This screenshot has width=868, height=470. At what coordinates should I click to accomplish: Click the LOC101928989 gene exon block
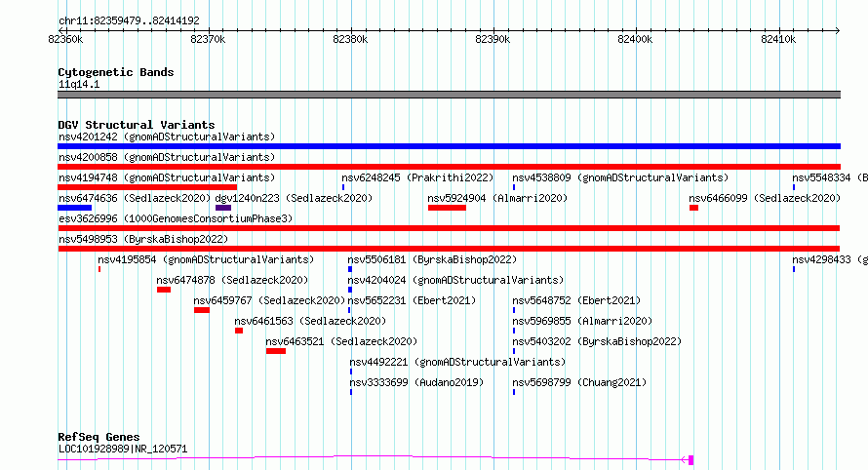[690, 459]
